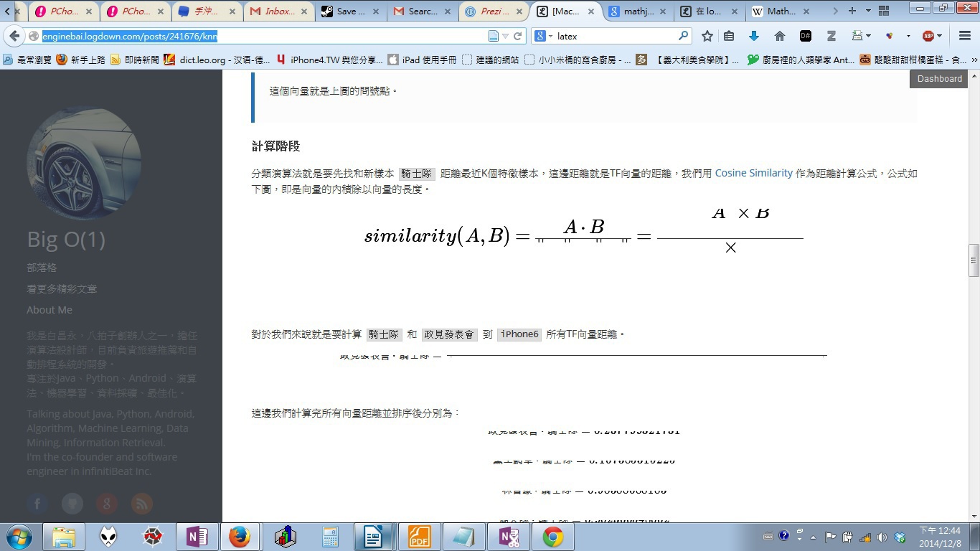Bookmark this page with the star icon
Viewport: 980px width, 551px height.
[707, 36]
